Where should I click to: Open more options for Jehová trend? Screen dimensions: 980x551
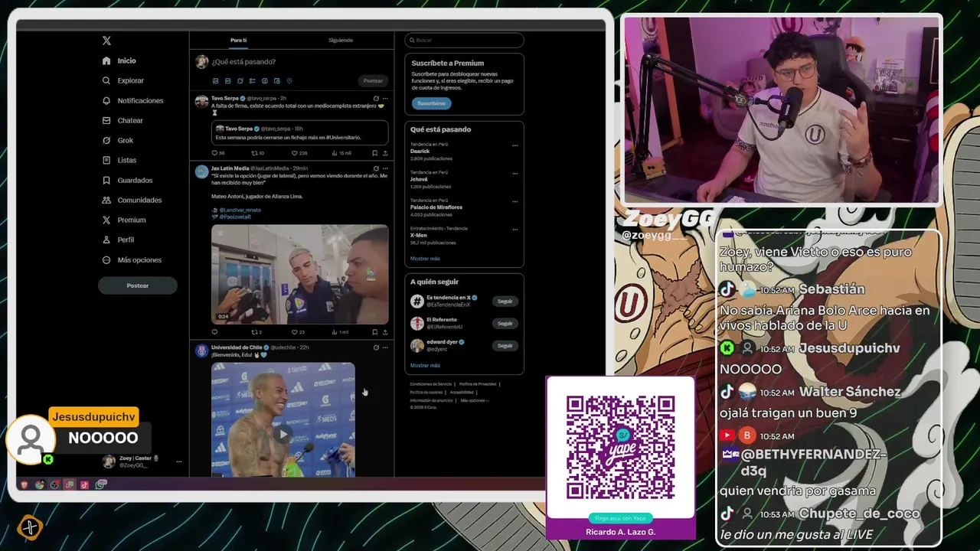click(x=514, y=174)
